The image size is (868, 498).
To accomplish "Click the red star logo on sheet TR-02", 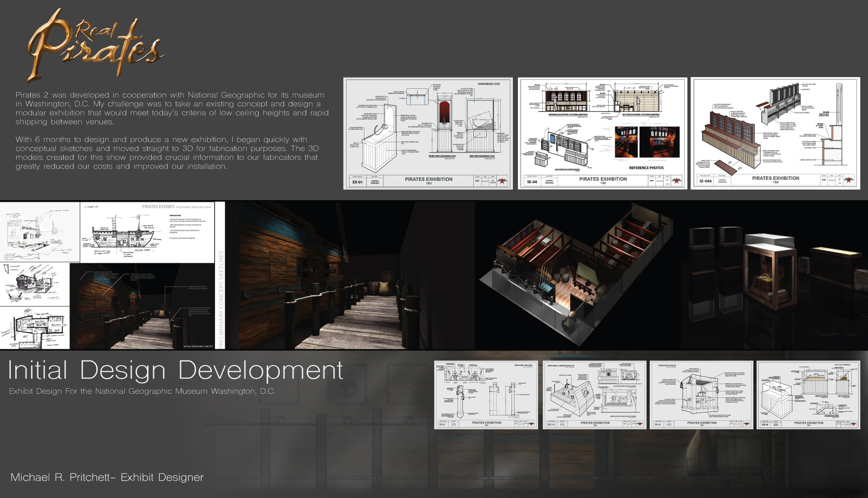I will point(747,424).
